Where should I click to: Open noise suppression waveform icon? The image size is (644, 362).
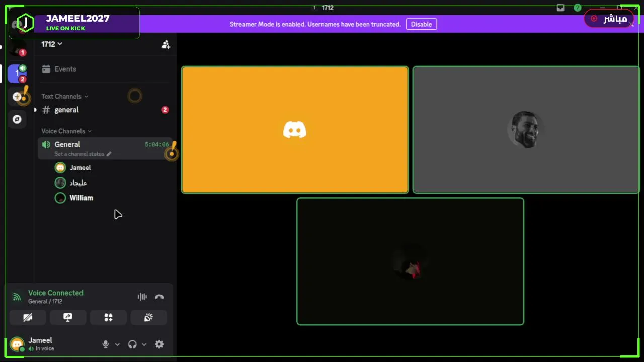pos(142,297)
